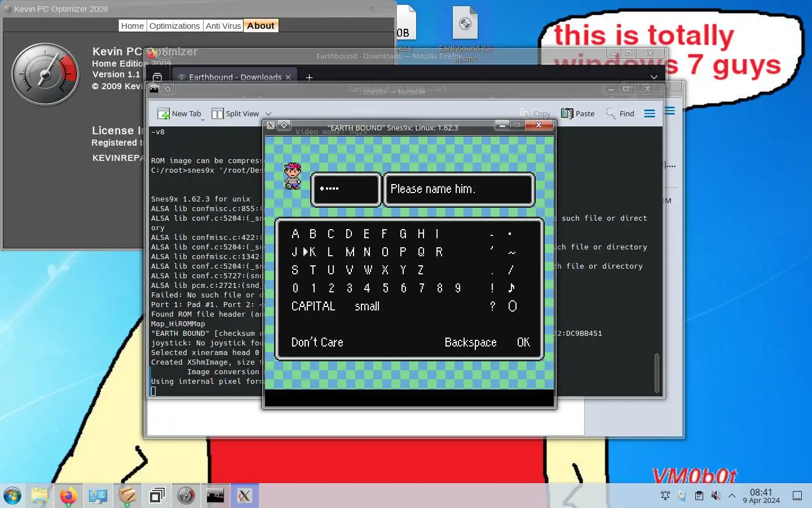Screen dimensions: 812x508
Task: Choose small letters option
Action: [x=367, y=306]
